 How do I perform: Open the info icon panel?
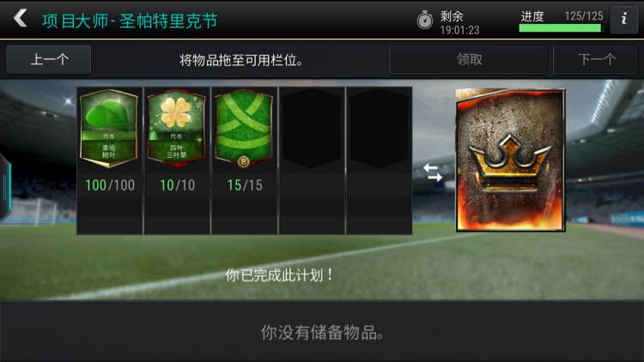point(624,19)
